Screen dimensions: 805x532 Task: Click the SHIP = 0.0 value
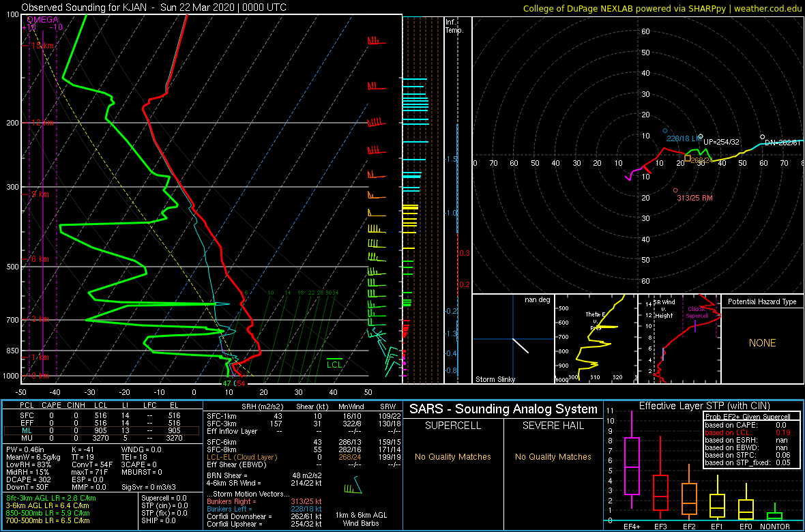[x=160, y=521]
